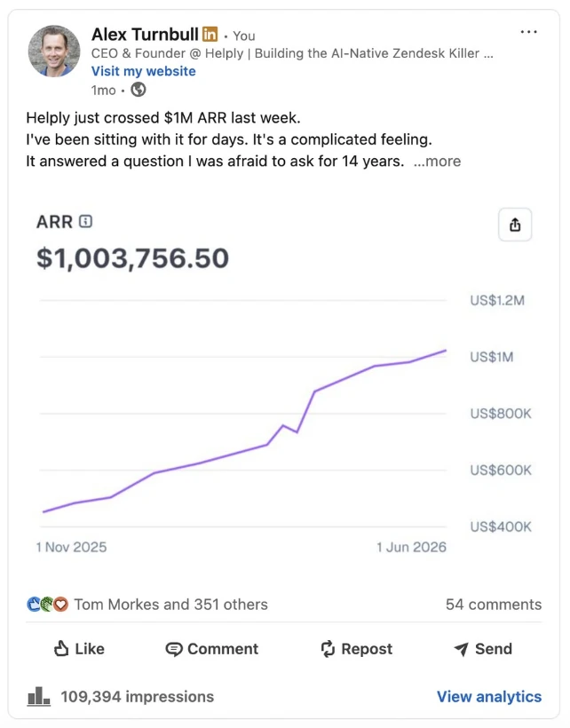
Task: Click the LinkedIn premium badge icon
Action: (x=210, y=34)
